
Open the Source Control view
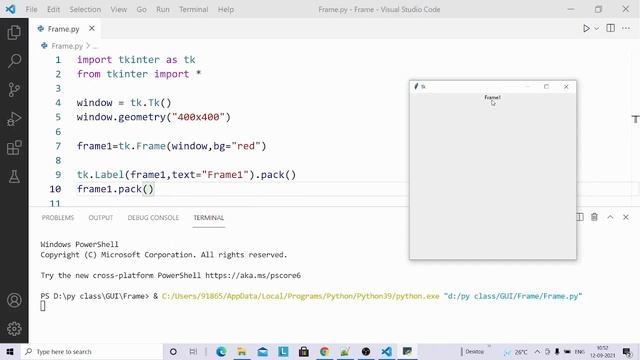point(14,90)
